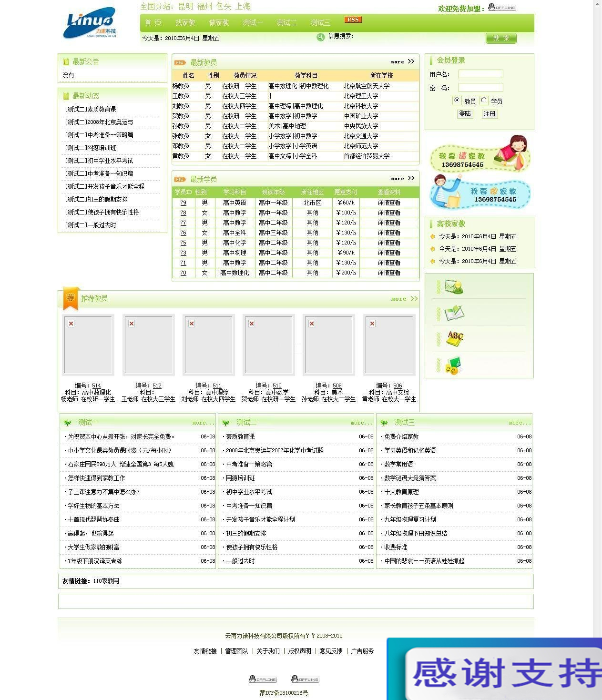The height and width of the screenshot is (700, 602).
Task: Open student ID 75 link
Action: tap(183, 243)
